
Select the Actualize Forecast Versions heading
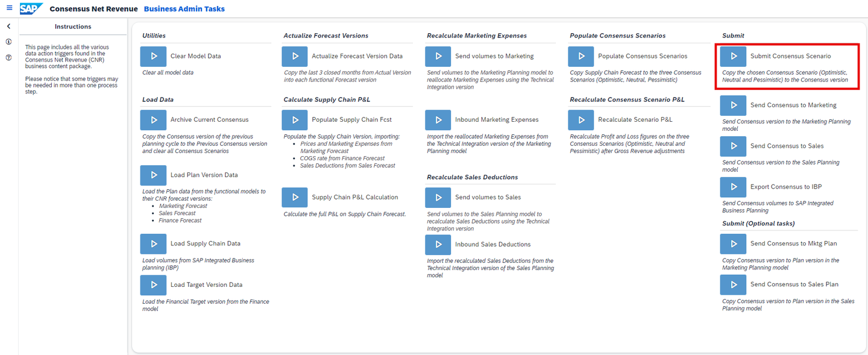click(x=326, y=36)
